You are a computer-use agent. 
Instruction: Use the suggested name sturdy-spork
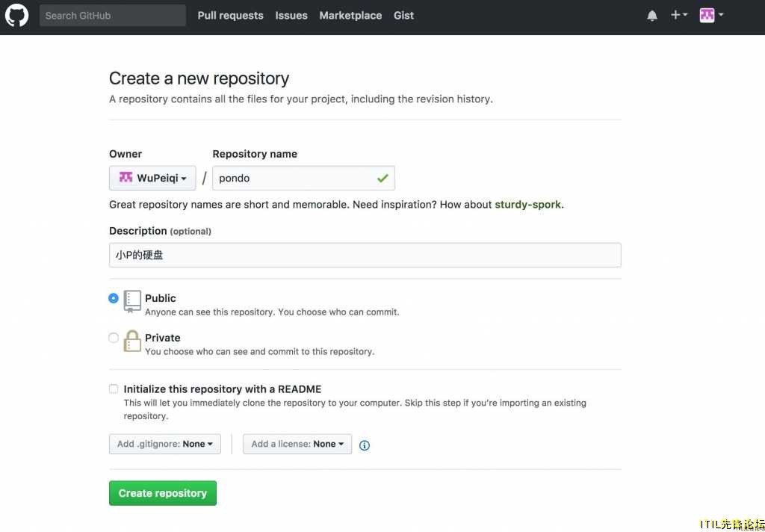pyautogui.click(x=530, y=205)
